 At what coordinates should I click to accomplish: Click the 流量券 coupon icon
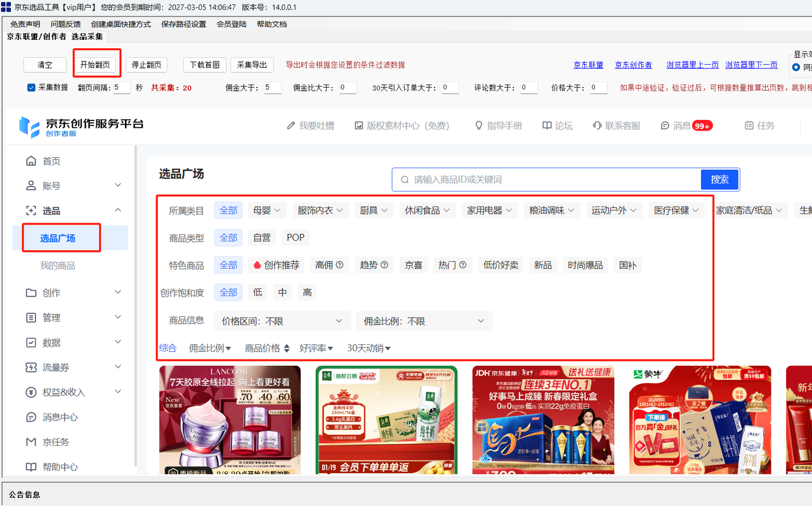30,367
